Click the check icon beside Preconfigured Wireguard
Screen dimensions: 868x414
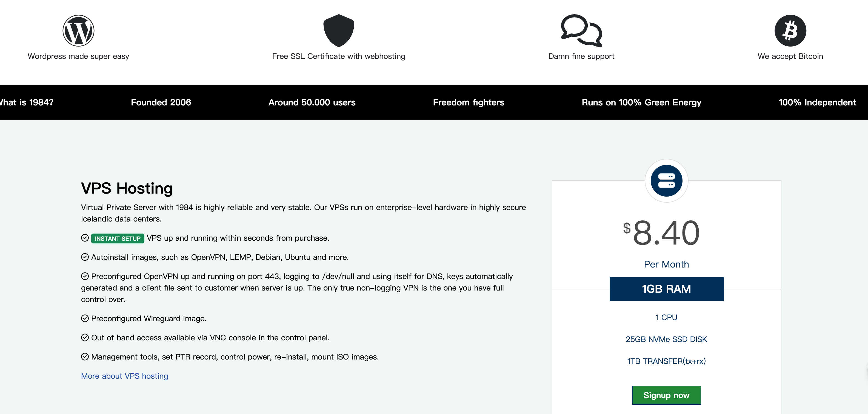(x=85, y=319)
